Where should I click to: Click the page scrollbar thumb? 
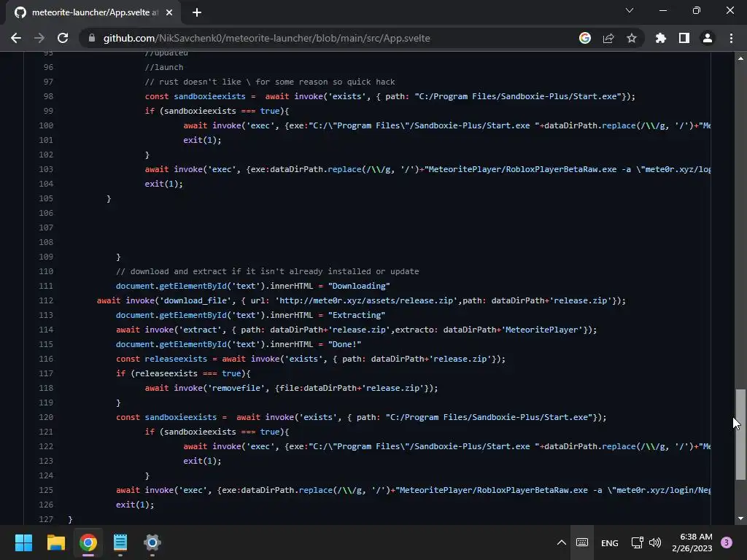click(740, 435)
